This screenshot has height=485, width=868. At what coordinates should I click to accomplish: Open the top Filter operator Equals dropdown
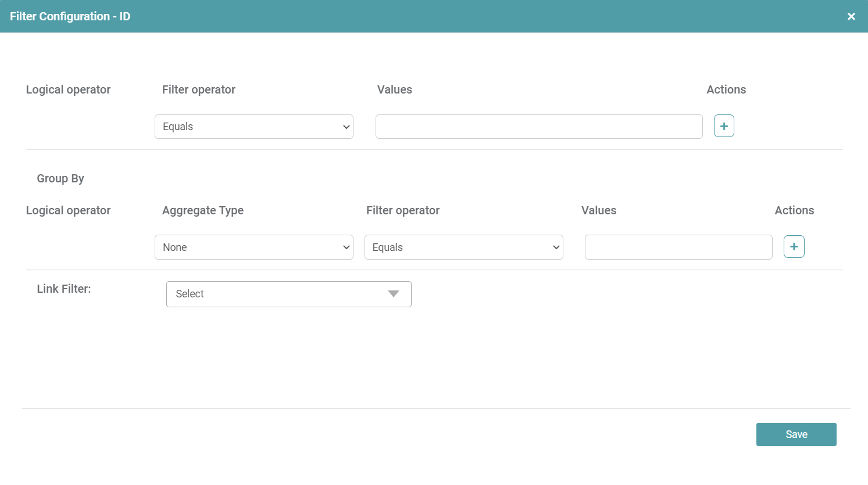click(x=254, y=127)
